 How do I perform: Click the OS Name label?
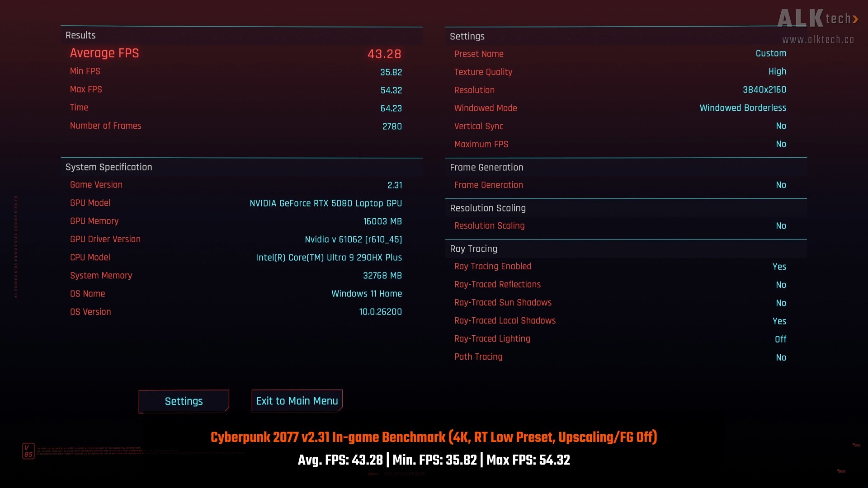point(87,294)
